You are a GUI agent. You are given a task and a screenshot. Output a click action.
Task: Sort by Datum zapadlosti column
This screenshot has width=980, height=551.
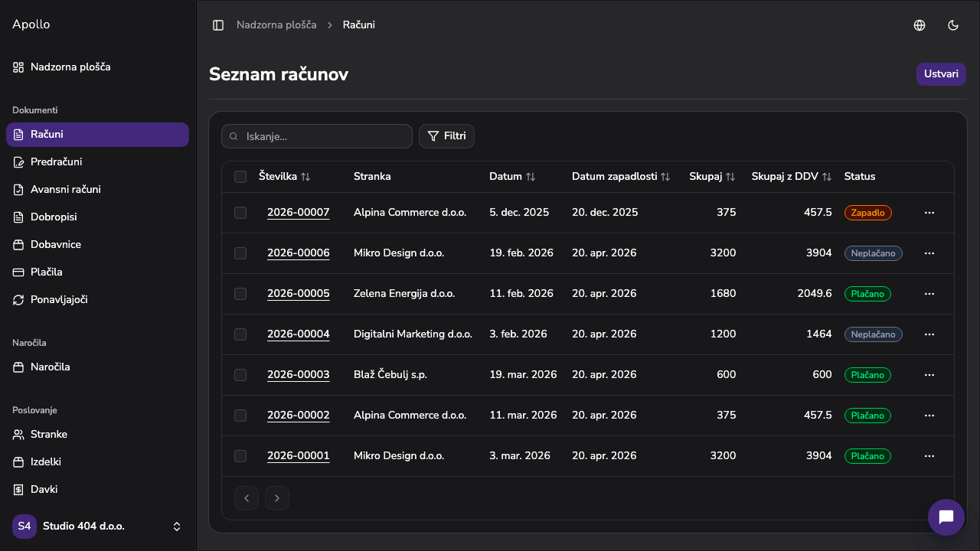point(621,177)
